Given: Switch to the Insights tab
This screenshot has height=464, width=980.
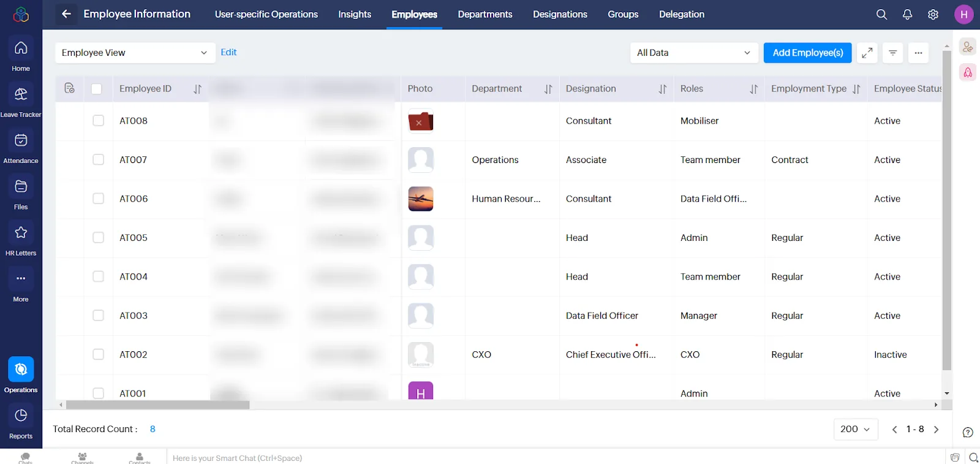Looking at the screenshot, I should (355, 14).
